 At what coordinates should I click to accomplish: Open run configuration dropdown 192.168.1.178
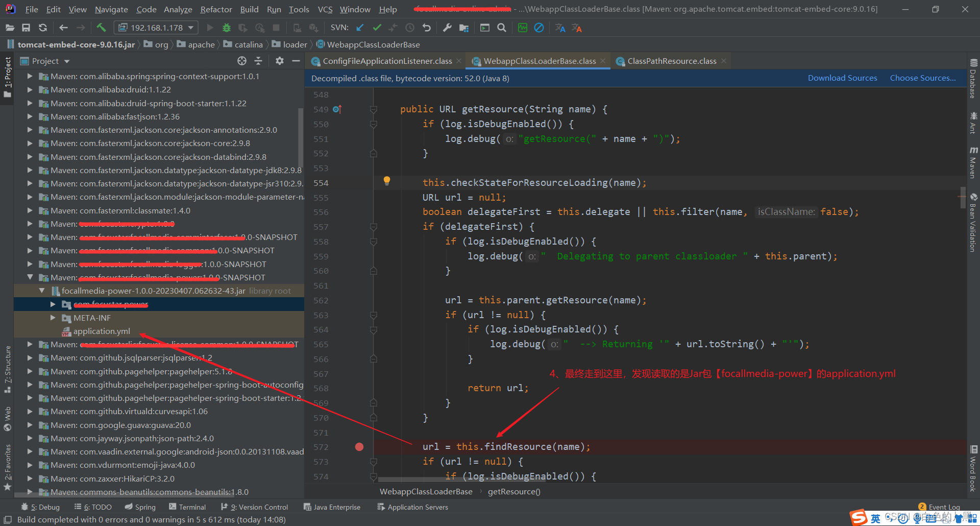tap(156, 28)
